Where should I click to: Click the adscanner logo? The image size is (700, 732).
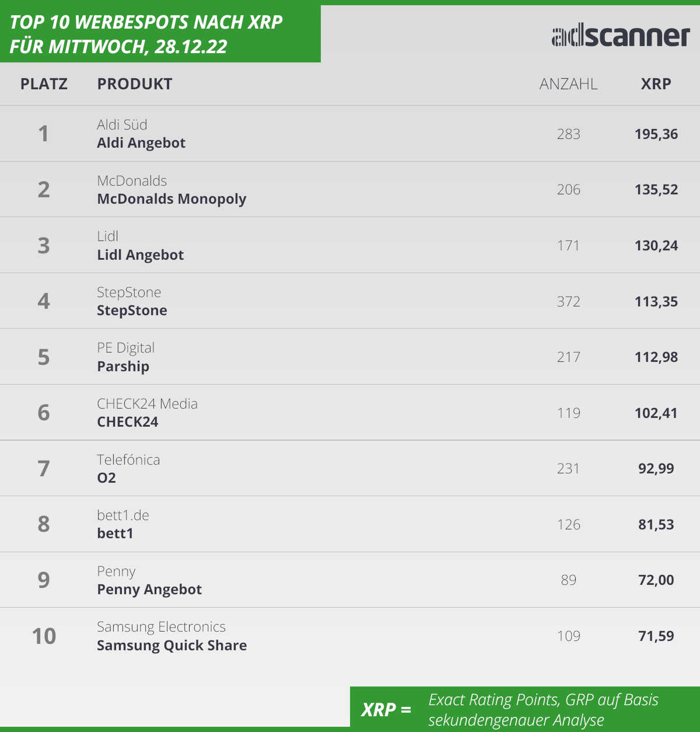621,36
